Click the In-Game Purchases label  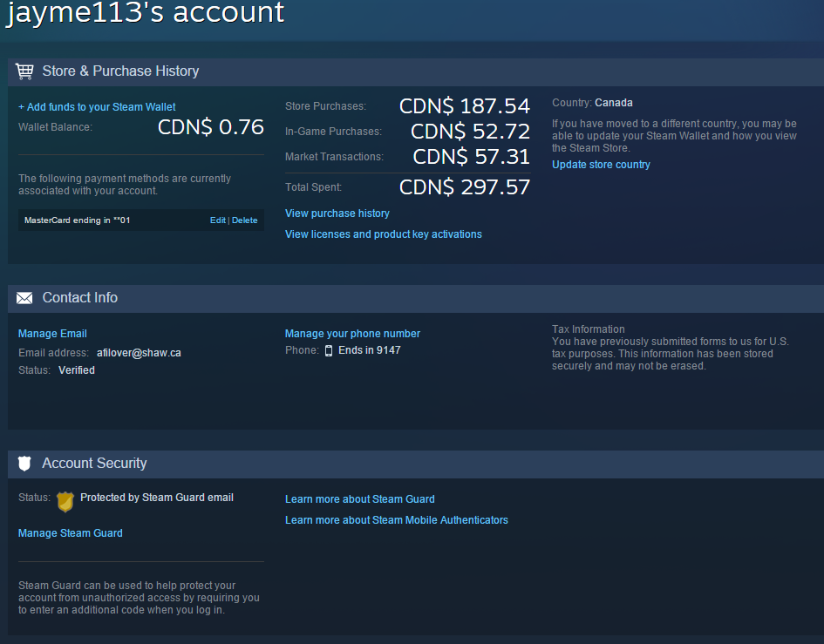[334, 132]
